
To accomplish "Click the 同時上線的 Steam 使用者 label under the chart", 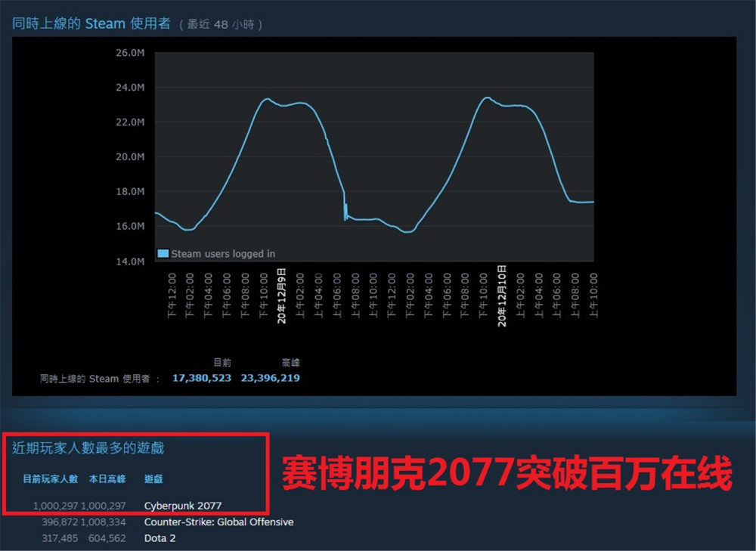I will pyautogui.click(x=95, y=379).
